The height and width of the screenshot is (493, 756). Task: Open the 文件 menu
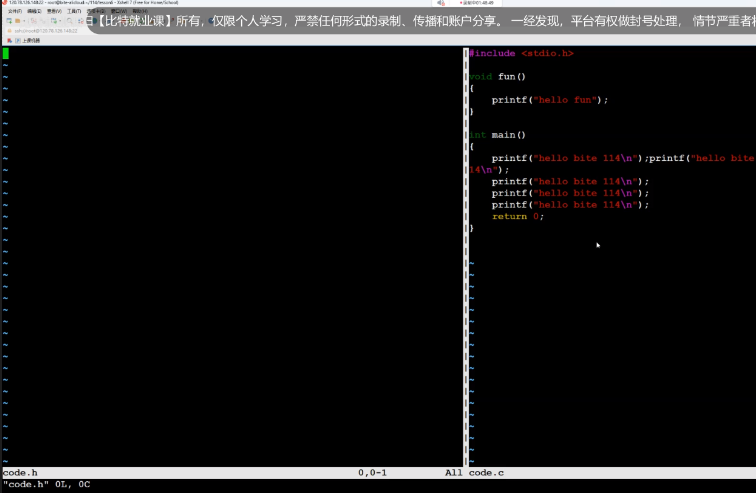tap(13, 11)
